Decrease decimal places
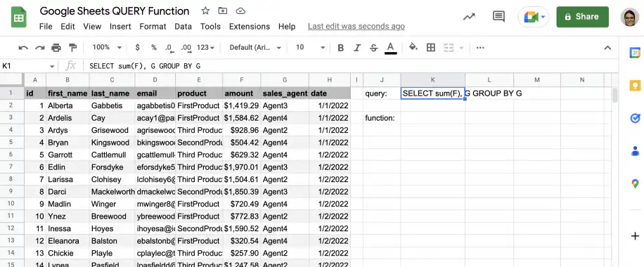This screenshot has height=267, width=644. coord(169,48)
